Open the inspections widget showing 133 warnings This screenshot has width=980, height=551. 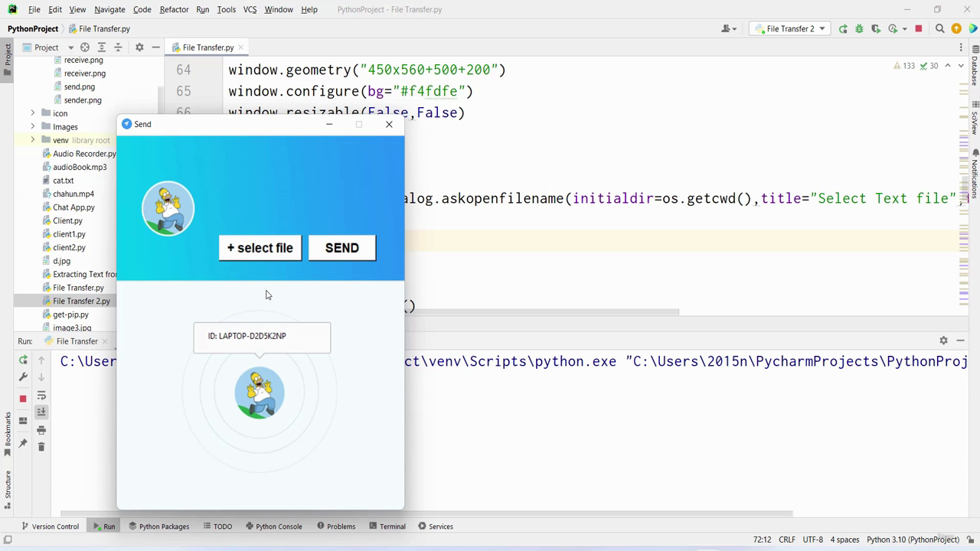point(916,66)
